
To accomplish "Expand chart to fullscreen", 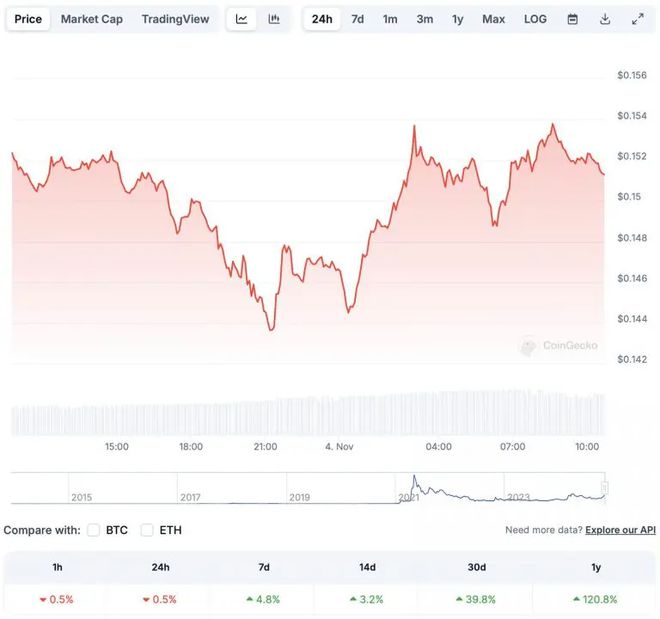I will [x=638, y=19].
